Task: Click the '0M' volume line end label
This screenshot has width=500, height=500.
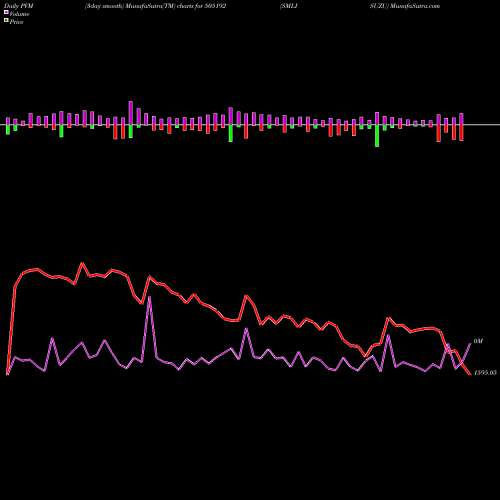Action: click(x=478, y=341)
